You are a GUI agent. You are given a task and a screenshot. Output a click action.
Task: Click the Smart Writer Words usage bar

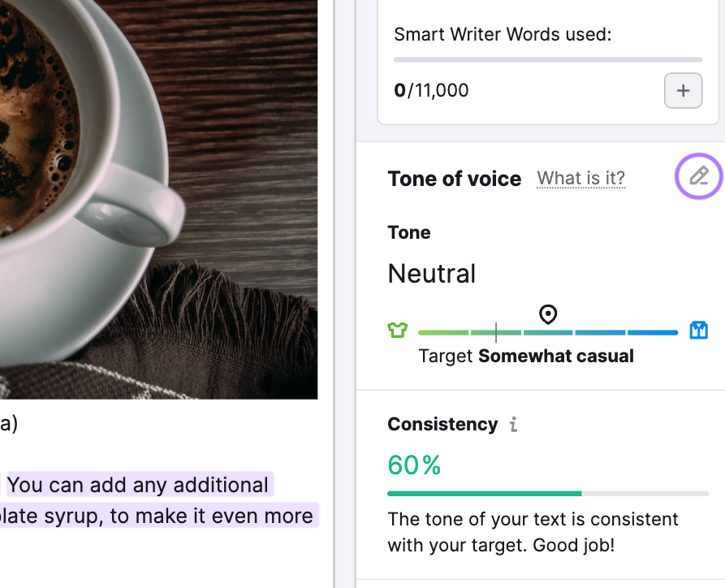point(547,59)
